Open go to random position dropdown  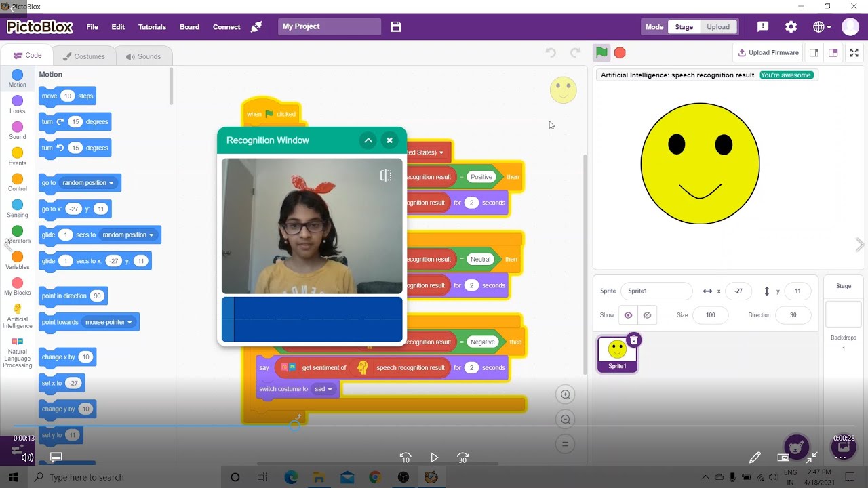pos(88,183)
